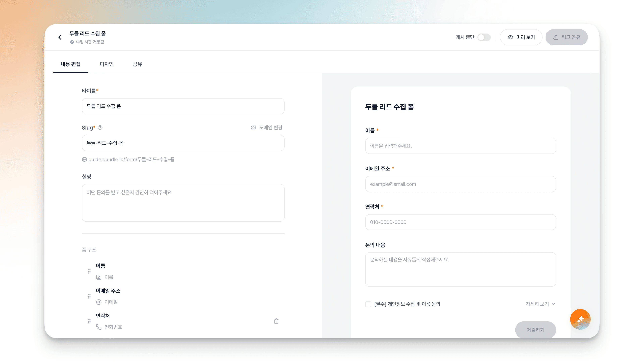Click the at-sign icon under 이메일 주소
The height and width of the screenshot is (362, 644).
coord(99,302)
